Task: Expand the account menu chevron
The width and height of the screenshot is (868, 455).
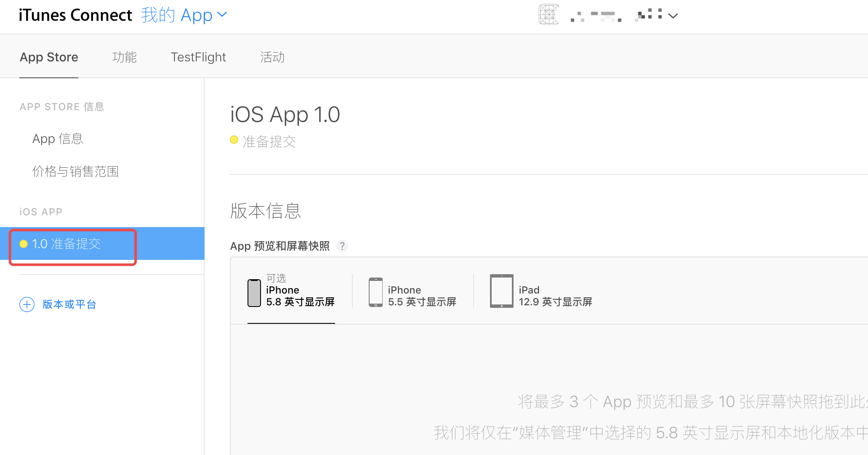Action: pos(673,16)
